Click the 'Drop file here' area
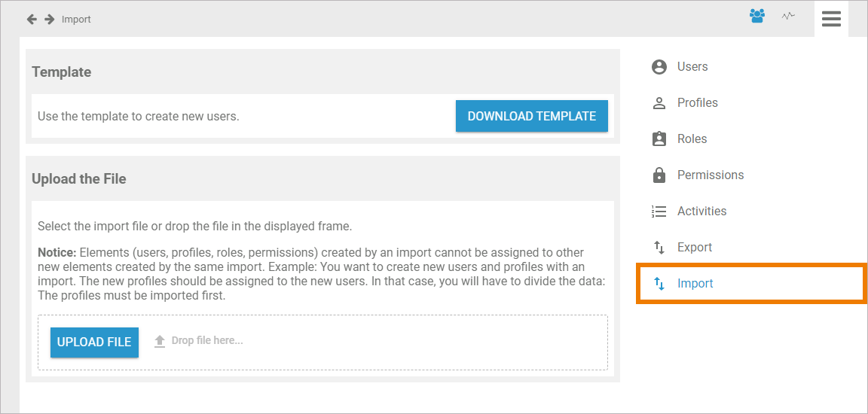This screenshot has width=868, height=414. point(206,341)
